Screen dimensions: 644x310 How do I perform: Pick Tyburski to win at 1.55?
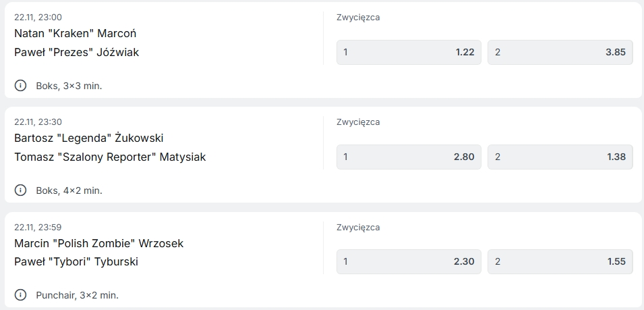560,261
